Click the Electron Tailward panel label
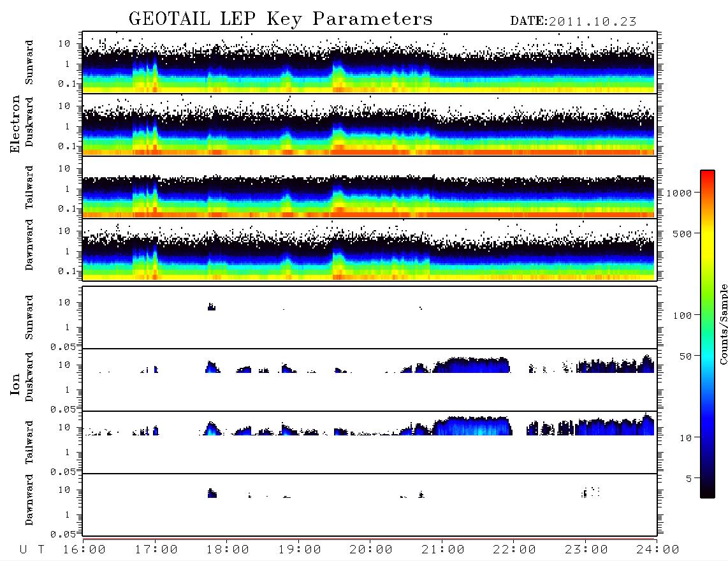728x561 pixels. [29, 187]
